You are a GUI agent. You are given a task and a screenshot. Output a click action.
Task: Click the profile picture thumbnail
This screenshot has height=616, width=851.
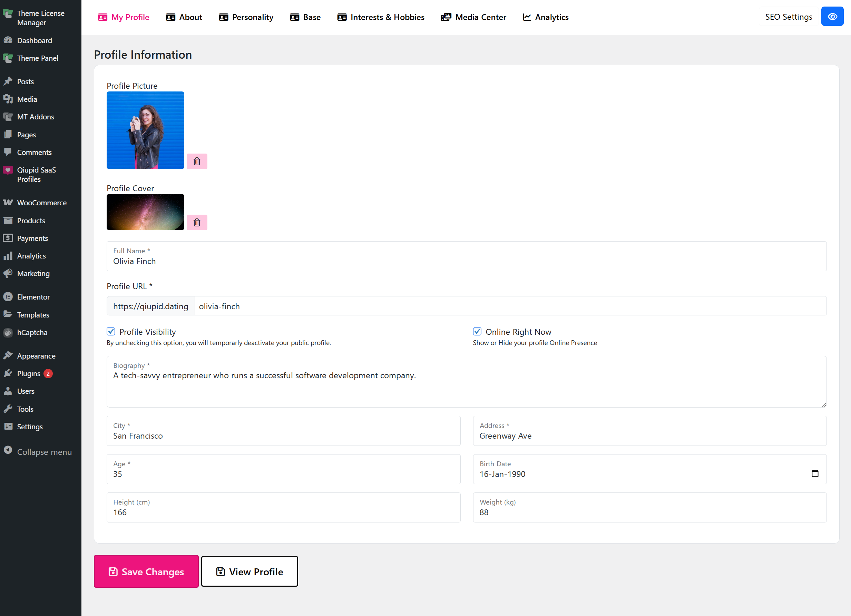[x=145, y=130]
